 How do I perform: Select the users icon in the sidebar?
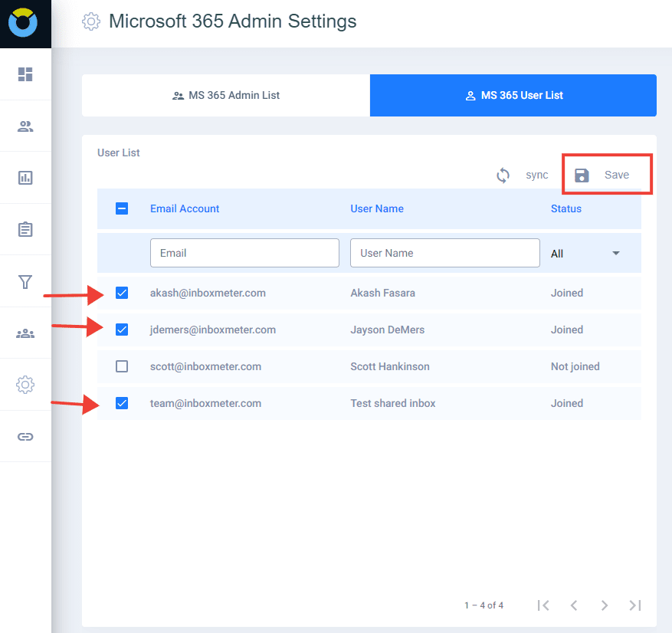coord(25,126)
